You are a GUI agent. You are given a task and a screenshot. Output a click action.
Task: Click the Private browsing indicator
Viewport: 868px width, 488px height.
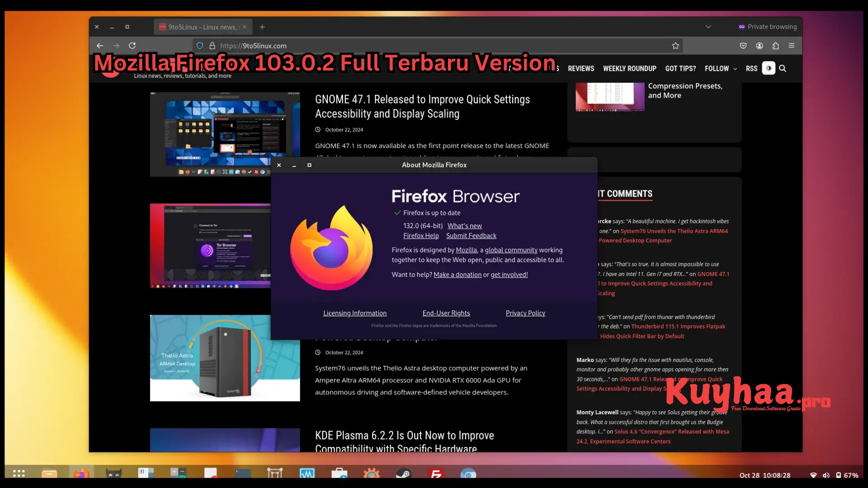(x=768, y=27)
